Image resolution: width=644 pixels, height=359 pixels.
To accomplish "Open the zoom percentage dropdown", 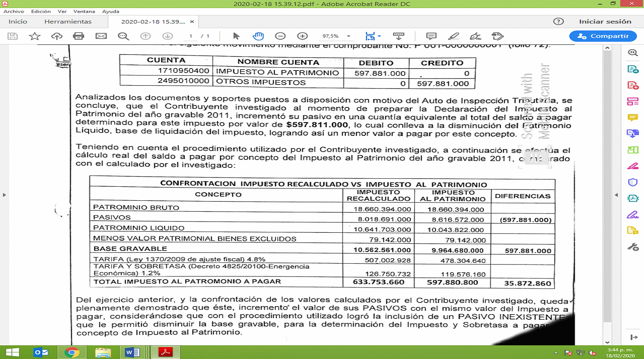I will coord(349,36).
